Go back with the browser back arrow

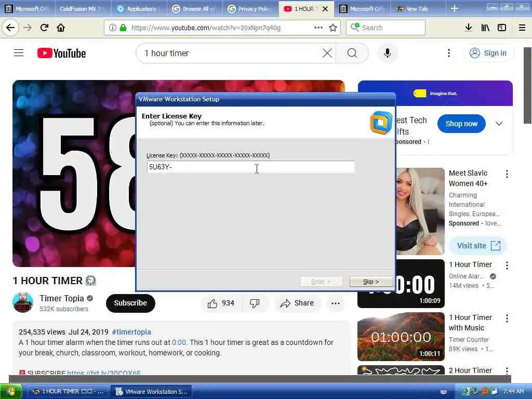[x=10, y=28]
